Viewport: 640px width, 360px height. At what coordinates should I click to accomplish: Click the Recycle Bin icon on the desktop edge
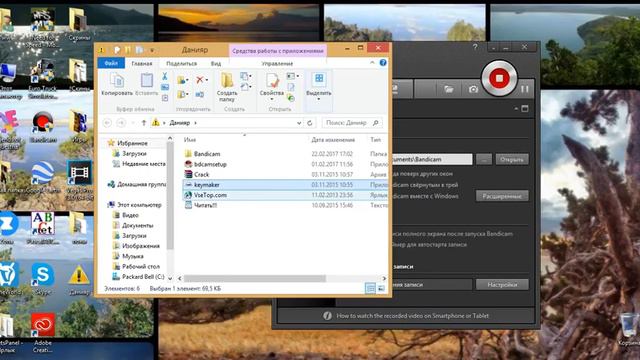(629, 324)
